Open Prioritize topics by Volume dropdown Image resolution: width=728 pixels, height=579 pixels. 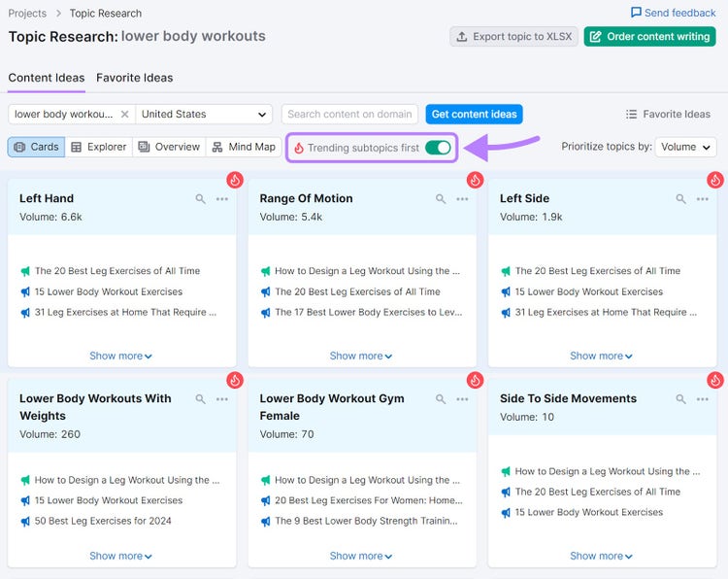tap(685, 147)
